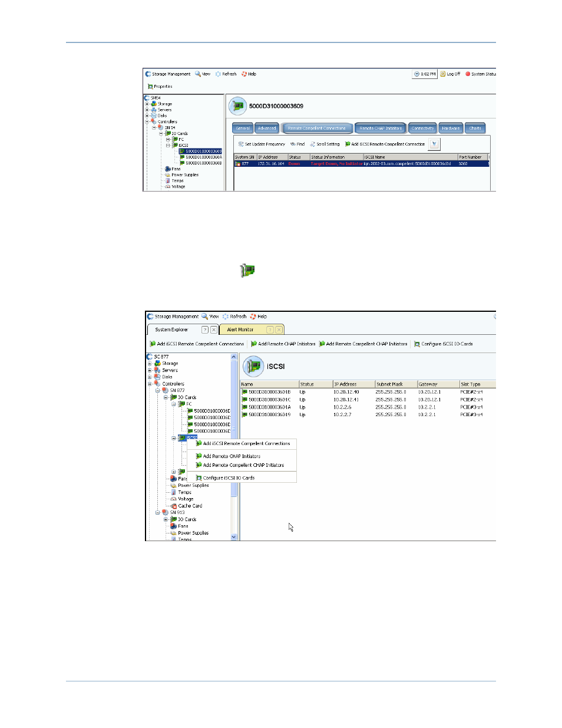
Task: Switch to Alert Monitor tab
Action: coord(240,330)
